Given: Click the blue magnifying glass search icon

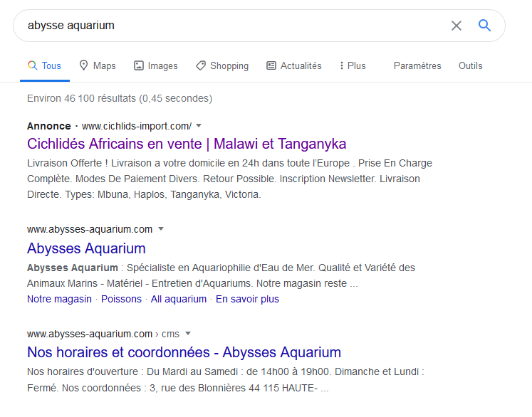Looking at the screenshot, I should [x=484, y=25].
